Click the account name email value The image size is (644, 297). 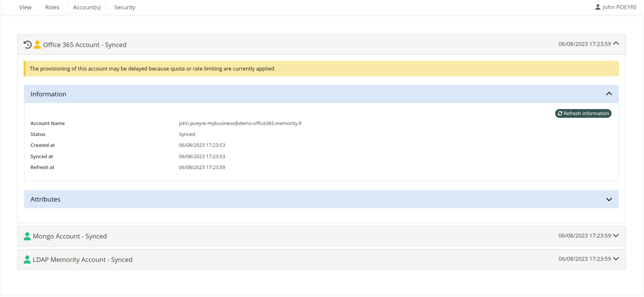click(240, 123)
